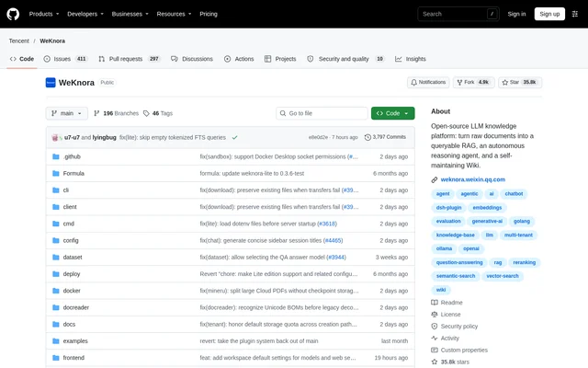Open the Resources dropdown
The width and height of the screenshot is (588, 368).
(174, 14)
